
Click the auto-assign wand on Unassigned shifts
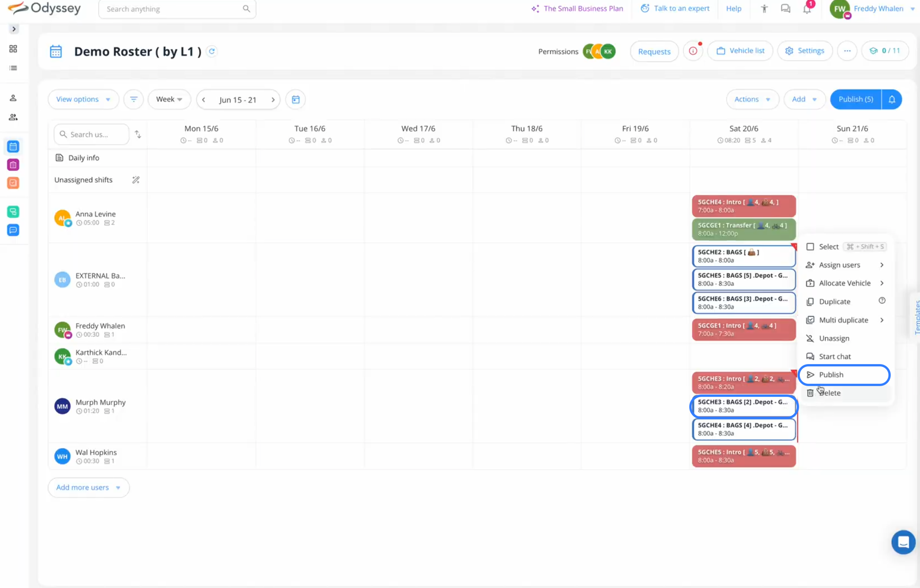(x=136, y=180)
